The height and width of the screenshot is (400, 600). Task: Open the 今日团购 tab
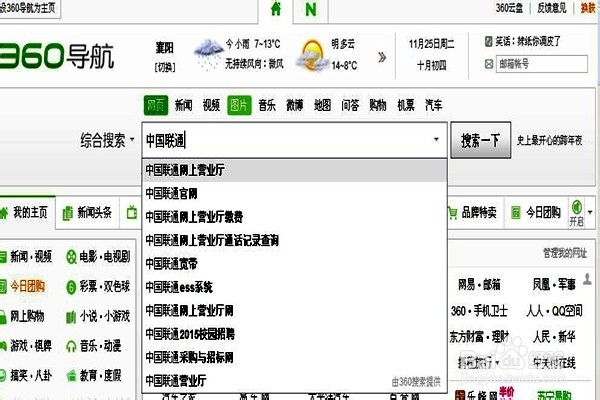coord(537,212)
